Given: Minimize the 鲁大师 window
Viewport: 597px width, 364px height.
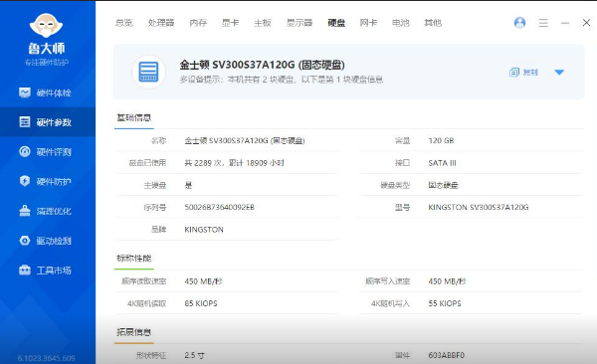Looking at the screenshot, I should [x=565, y=23].
